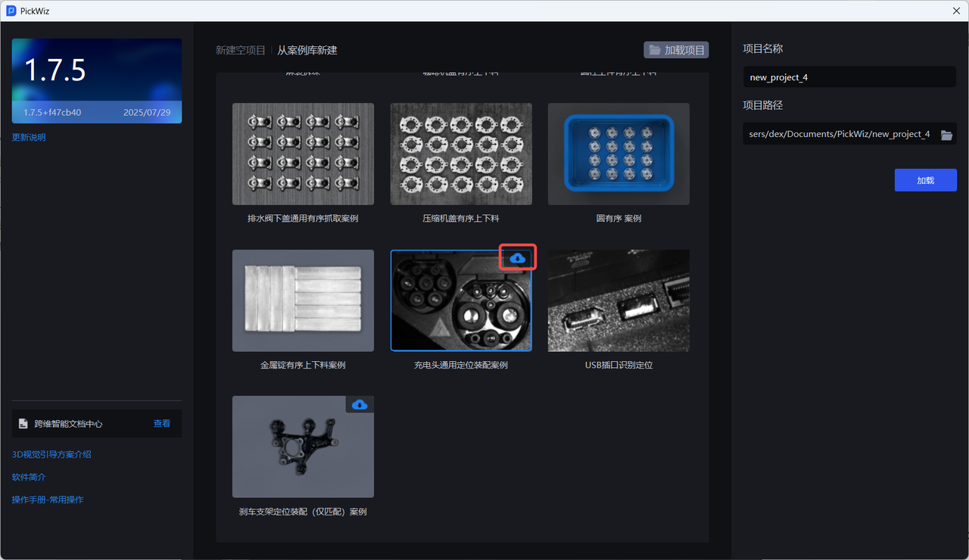Click the document icon next to 跨维智能文档中心
This screenshot has height=560, width=969.
(23, 424)
